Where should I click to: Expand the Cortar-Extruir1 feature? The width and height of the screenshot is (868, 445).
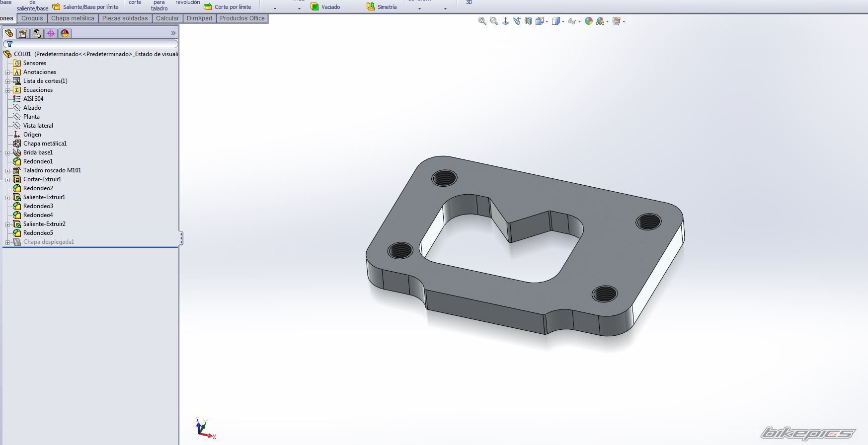(7, 179)
